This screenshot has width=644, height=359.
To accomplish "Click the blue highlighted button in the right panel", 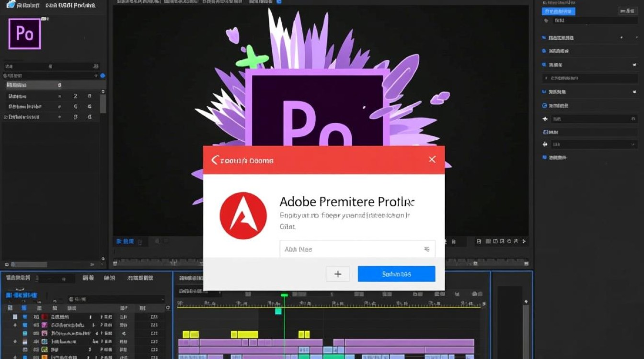I will 558,11.
